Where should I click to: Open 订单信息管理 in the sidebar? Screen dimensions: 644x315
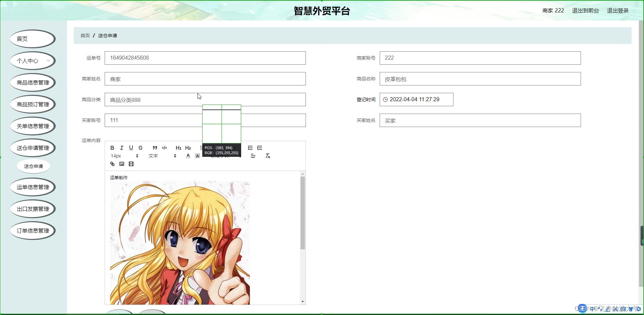pos(33,231)
